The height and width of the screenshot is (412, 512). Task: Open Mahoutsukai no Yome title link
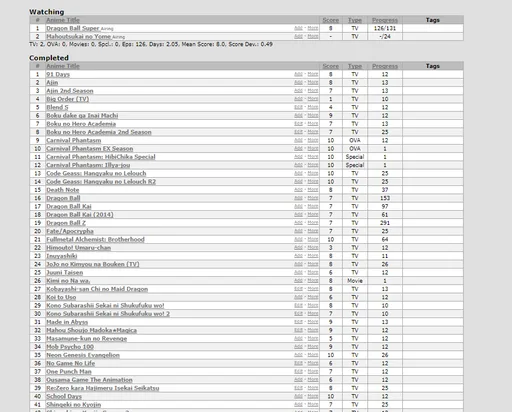[x=78, y=37]
